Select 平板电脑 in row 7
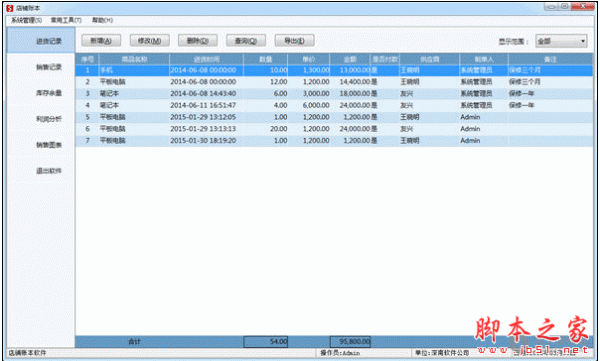This screenshot has width=600, height=361. (112, 141)
